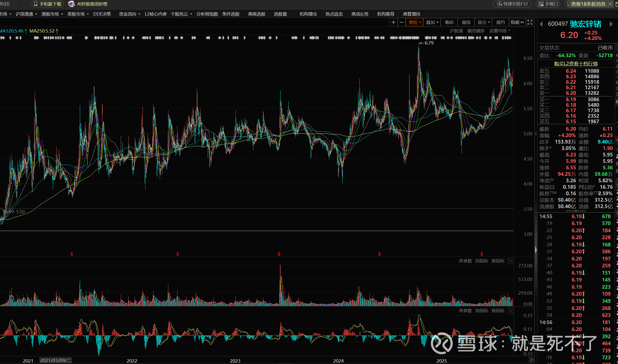
Task: Open 复权 adjustment dropdown
Action: (x=415, y=22)
